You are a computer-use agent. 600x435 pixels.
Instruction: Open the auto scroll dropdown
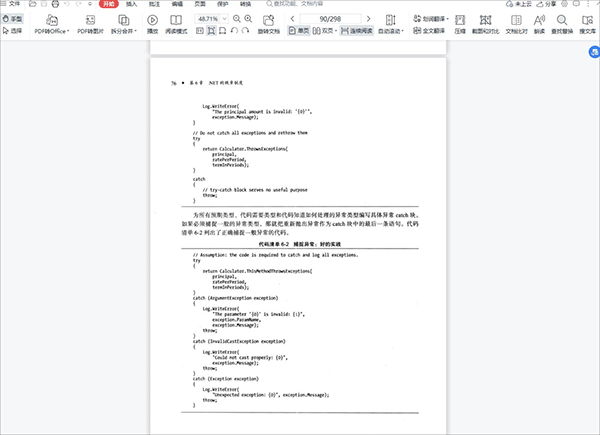coord(391,24)
